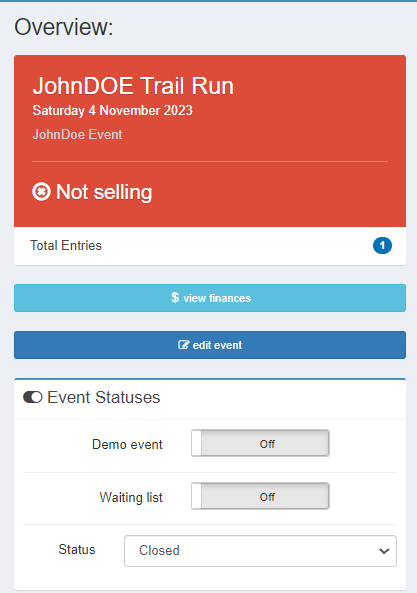The image size is (417, 593).
Task: Click the dollar sign icon on view finances
Action: pyautogui.click(x=175, y=298)
